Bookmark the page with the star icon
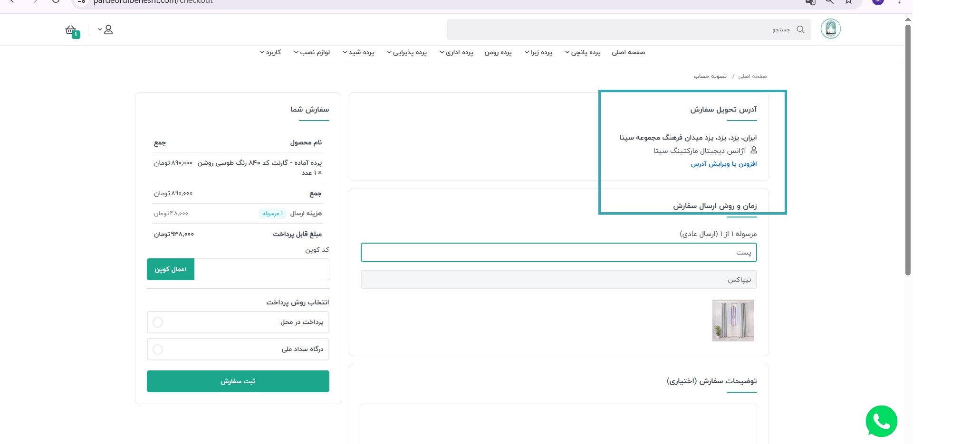Viewport: 980px width, 444px height. (x=848, y=2)
